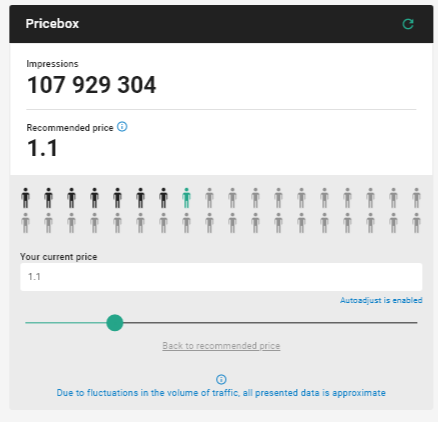Click the fluctuations in traffic volume notice text
This screenshot has height=422, width=438.
pyautogui.click(x=221, y=393)
